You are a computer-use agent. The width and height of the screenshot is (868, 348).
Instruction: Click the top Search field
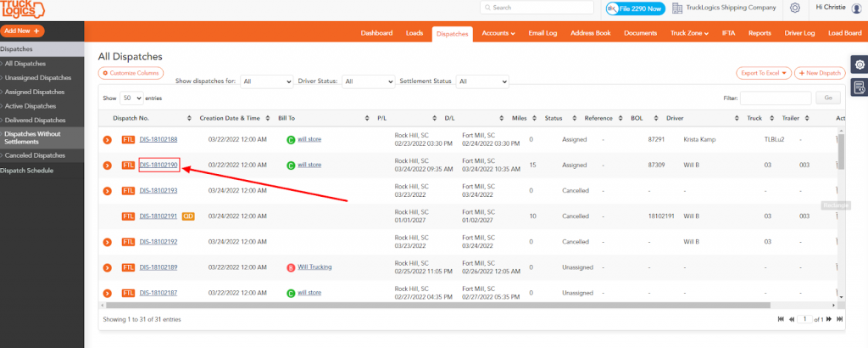(537, 8)
